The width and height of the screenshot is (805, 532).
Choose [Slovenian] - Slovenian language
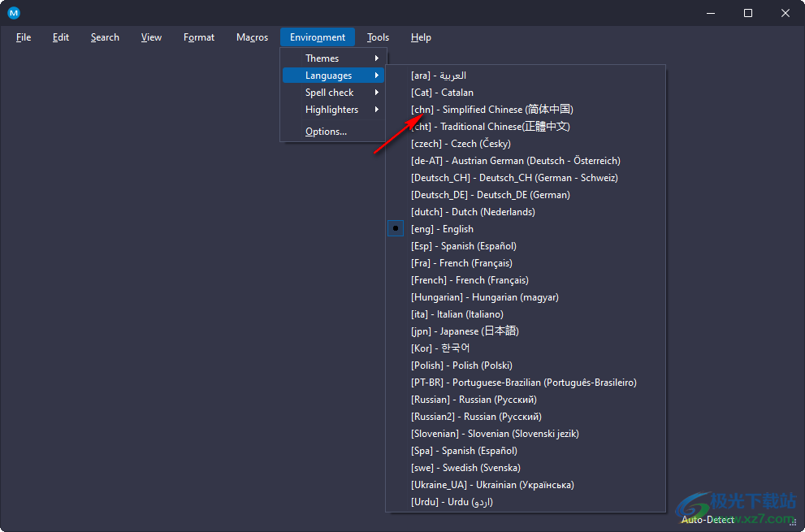click(x=526, y=434)
